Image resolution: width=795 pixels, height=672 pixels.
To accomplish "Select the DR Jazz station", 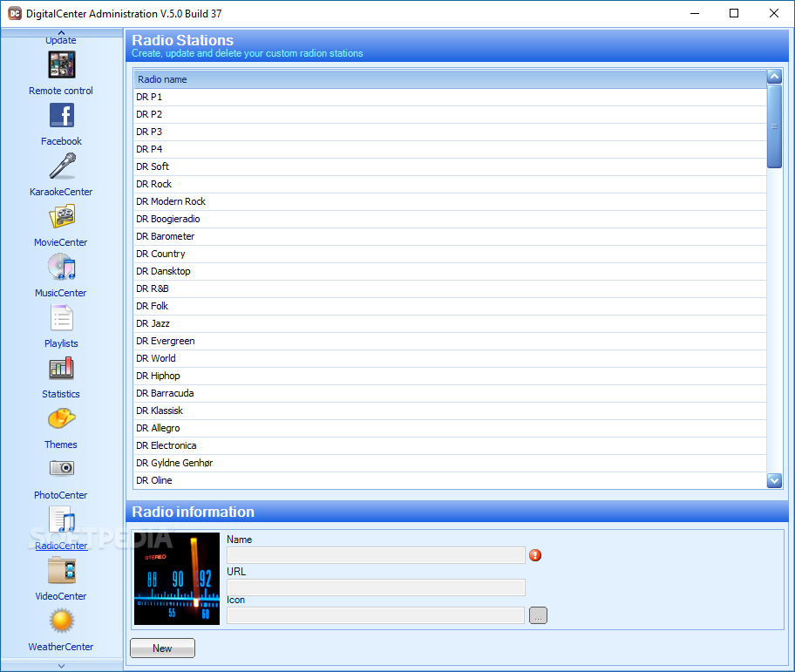I will coord(450,323).
